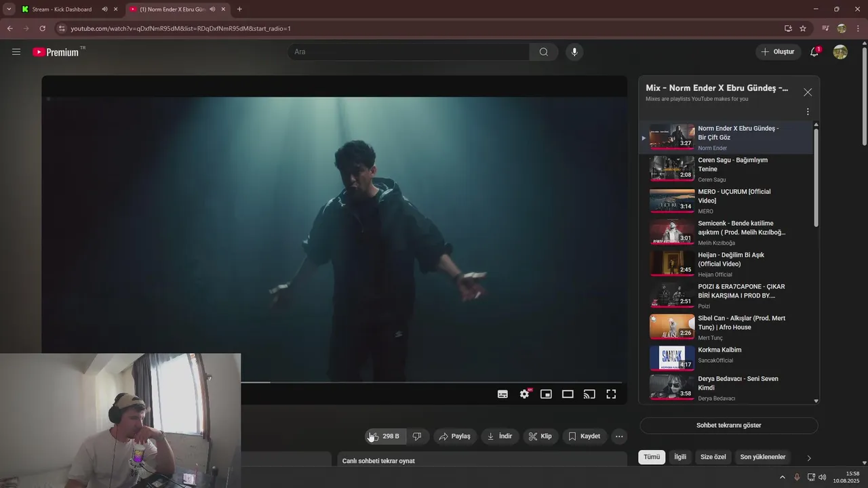
Task: Open the taskbar volume icon
Action: tap(823, 477)
